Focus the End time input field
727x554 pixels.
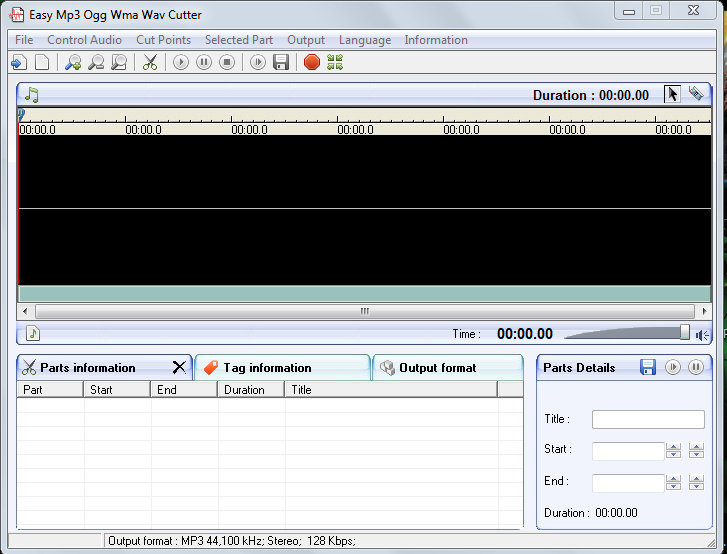628,483
